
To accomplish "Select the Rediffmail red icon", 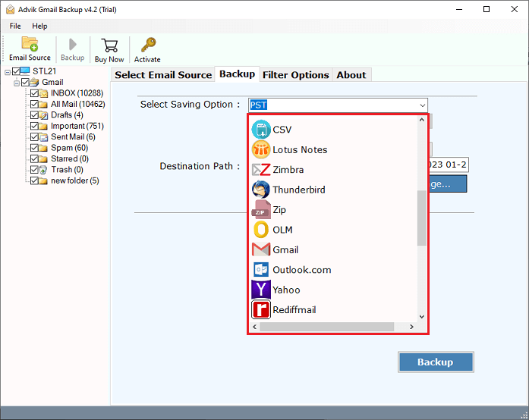I will (261, 310).
